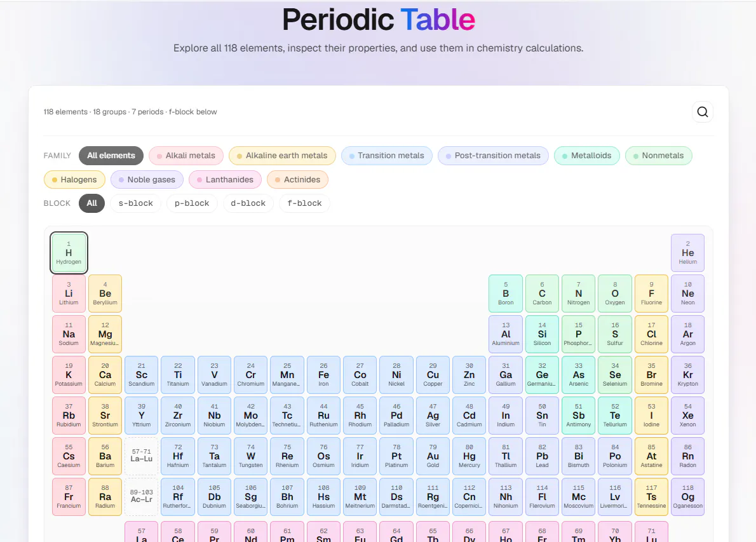Click the Silver element tile
Viewport: 756px width, 542px height.
click(x=433, y=415)
